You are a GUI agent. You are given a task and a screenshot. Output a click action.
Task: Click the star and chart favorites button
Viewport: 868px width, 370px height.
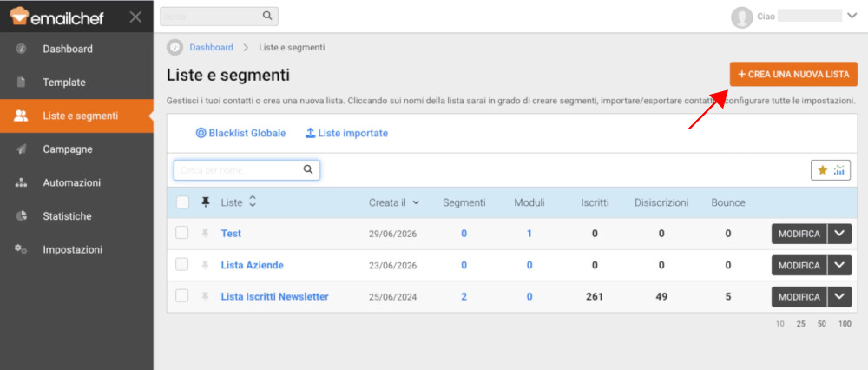coord(831,170)
